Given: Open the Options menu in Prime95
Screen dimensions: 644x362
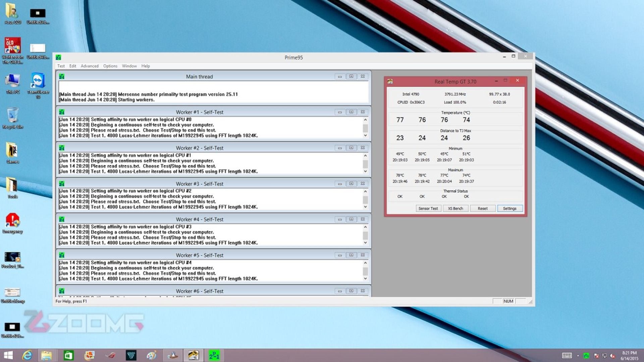Looking at the screenshot, I should 110,66.
